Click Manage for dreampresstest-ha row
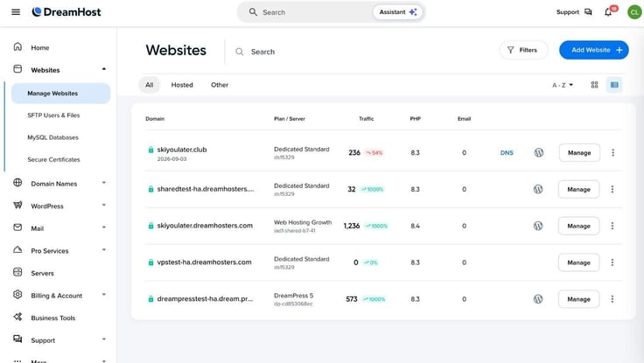This screenshot has height=363, width=644. pos(578,299)
